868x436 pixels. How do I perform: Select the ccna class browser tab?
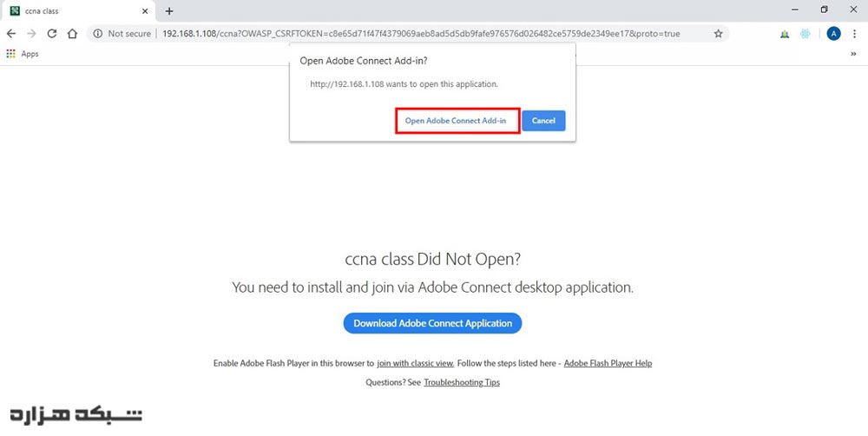coord(79,11)
